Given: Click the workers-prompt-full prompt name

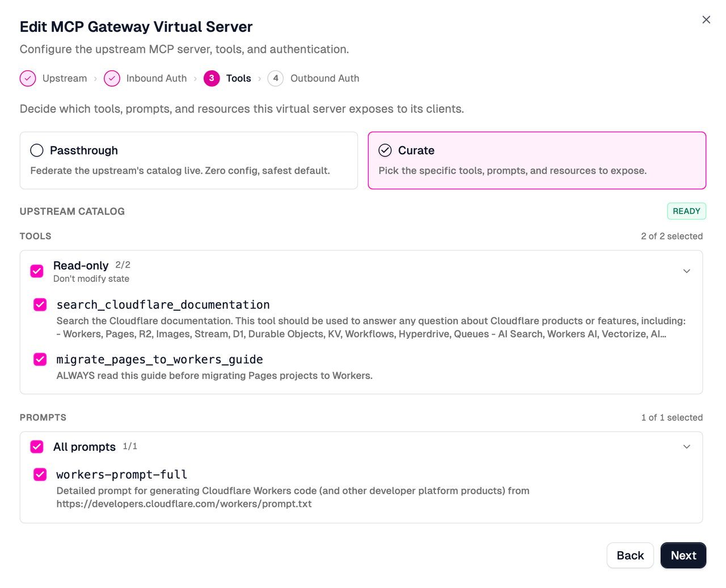Looking at the screenshot, I should (122, 475).
